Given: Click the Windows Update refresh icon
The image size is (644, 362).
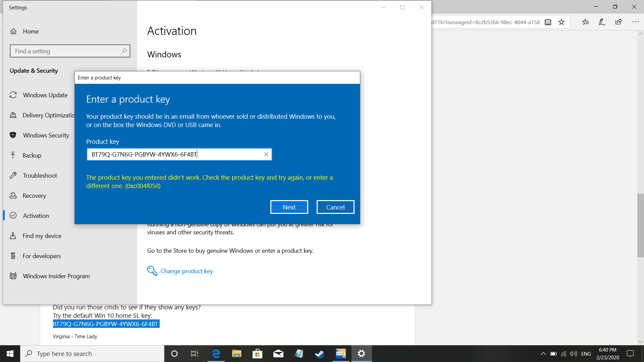Looking at the screenshot, I should [x=13, y=95].
